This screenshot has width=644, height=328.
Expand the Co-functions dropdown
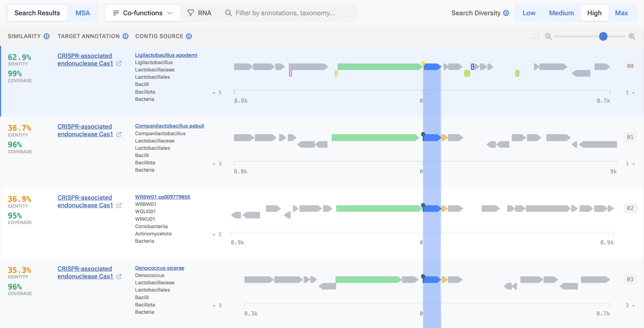143,13
